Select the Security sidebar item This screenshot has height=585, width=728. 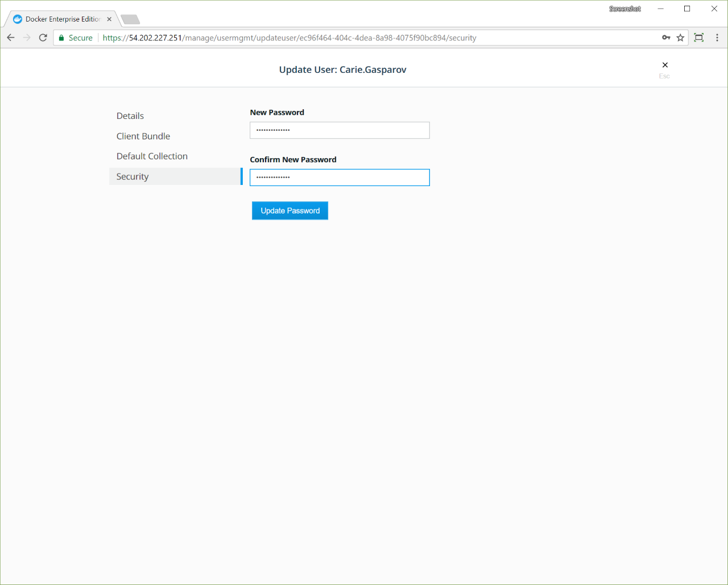pyautogui.click(x=133, y=176)
